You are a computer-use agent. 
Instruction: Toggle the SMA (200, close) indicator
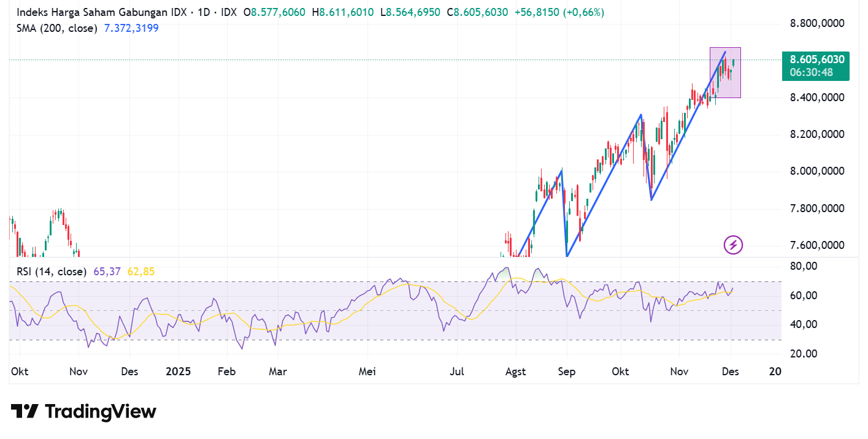[x=56, y=28]
